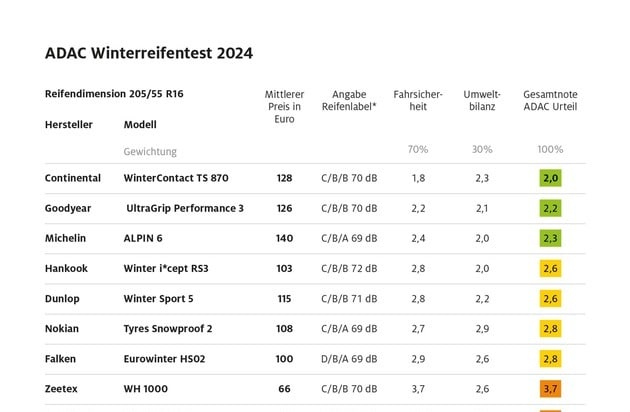Click the green 2,3 Michelin rating badge

coord(550,238)
